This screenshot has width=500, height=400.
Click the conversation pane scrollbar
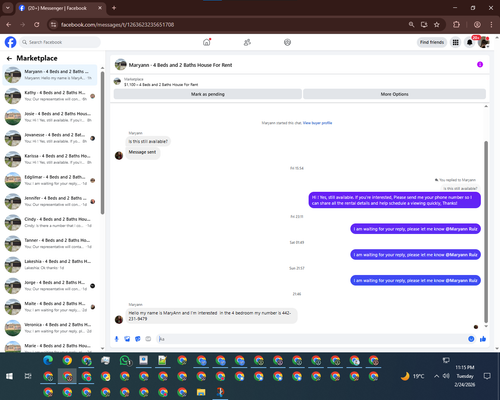point(486,232)
